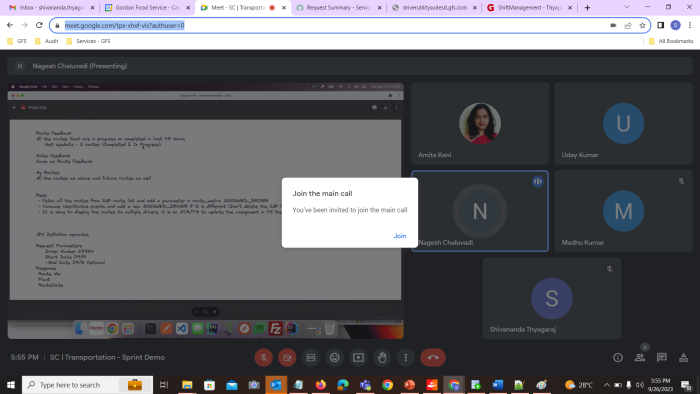Click the present now screen icon
The image size is (700, 394).
pos(358,357)
